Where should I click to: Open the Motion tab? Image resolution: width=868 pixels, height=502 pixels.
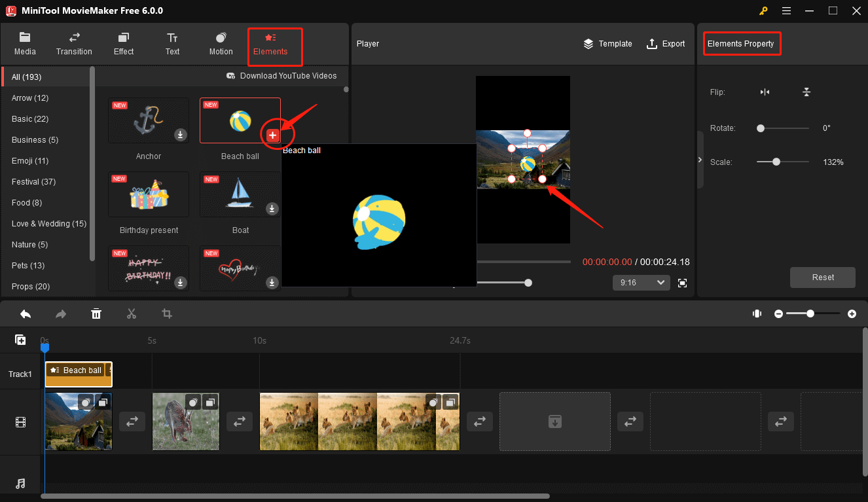(x=221, y=44)
